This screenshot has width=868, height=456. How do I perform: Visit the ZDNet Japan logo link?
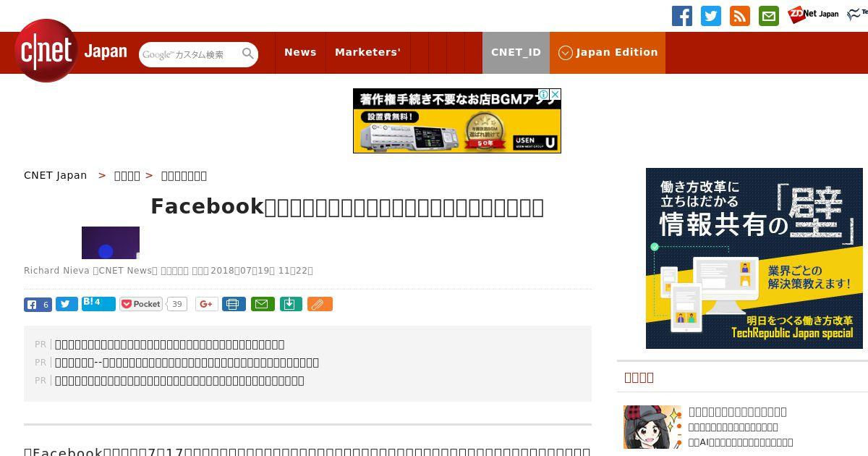click(813, 14)
